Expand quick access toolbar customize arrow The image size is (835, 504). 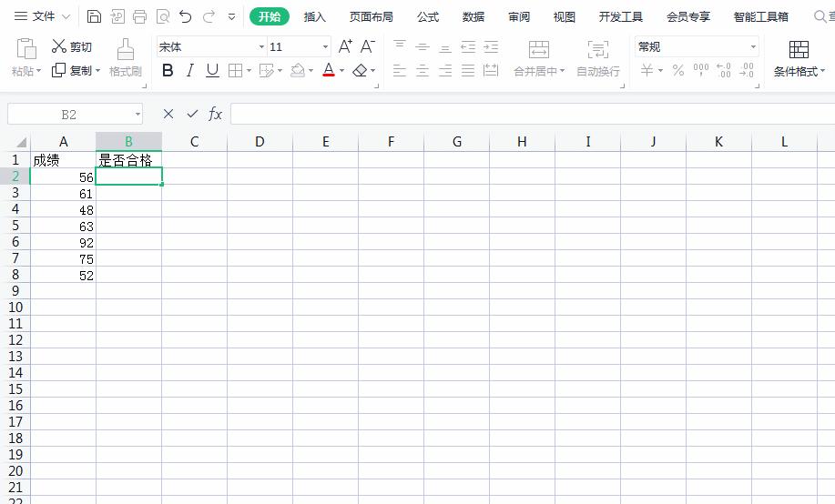(231, 16)
